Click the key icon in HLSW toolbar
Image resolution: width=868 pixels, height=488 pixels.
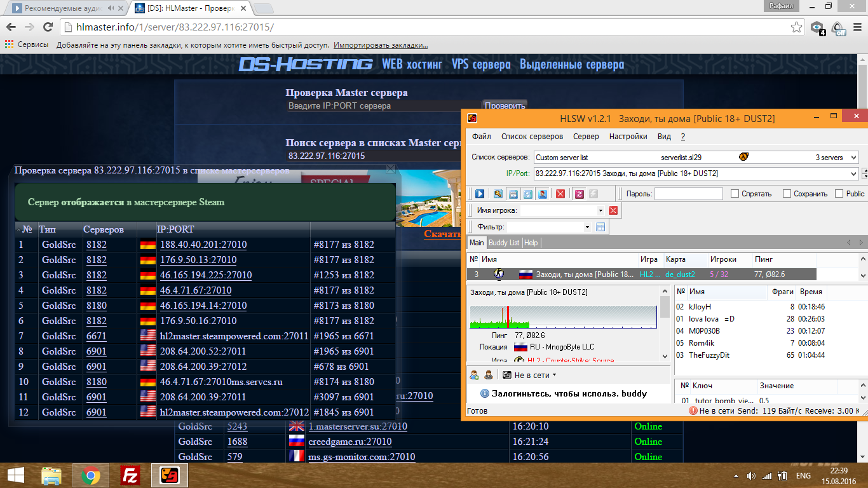click(498, 194)
